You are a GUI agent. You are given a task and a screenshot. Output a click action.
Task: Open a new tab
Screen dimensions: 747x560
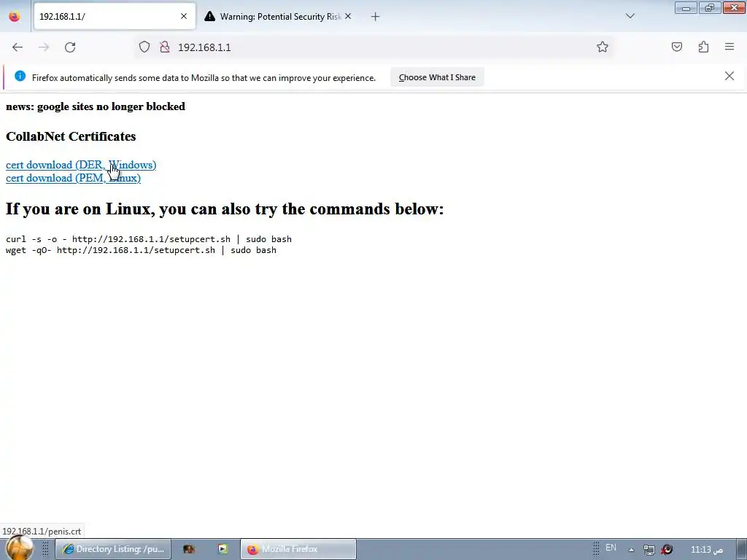click(376, 17)
